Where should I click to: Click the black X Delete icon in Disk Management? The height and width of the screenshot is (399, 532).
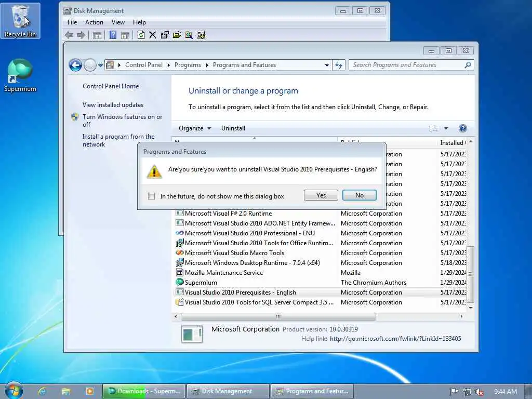tap(153, 35)
